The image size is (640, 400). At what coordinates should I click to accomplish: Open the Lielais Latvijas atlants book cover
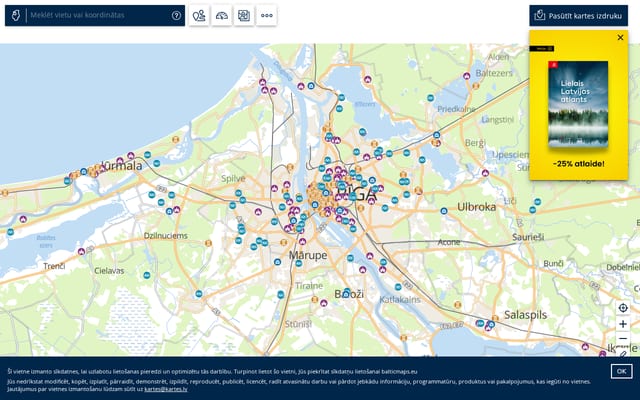click(578, 104)
